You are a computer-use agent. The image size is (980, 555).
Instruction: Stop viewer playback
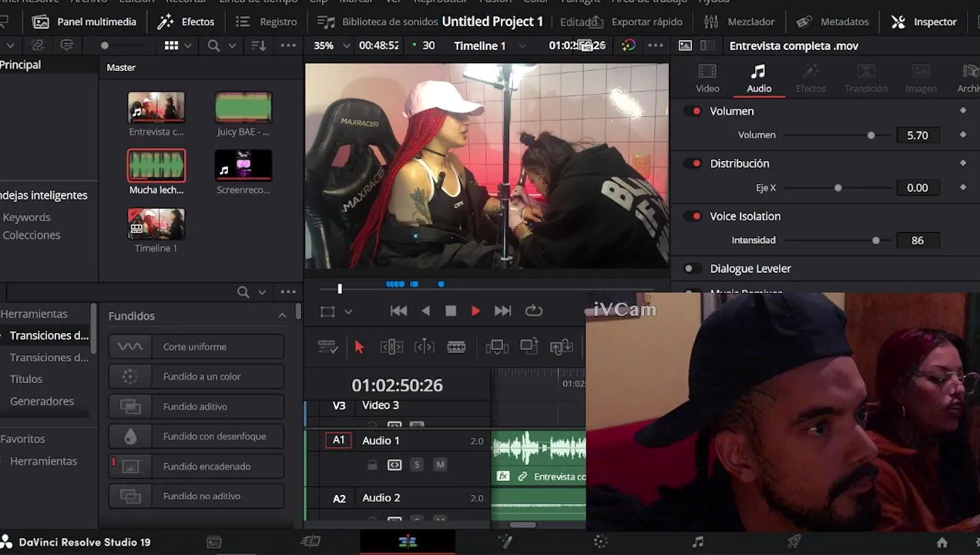coord(451,311)
